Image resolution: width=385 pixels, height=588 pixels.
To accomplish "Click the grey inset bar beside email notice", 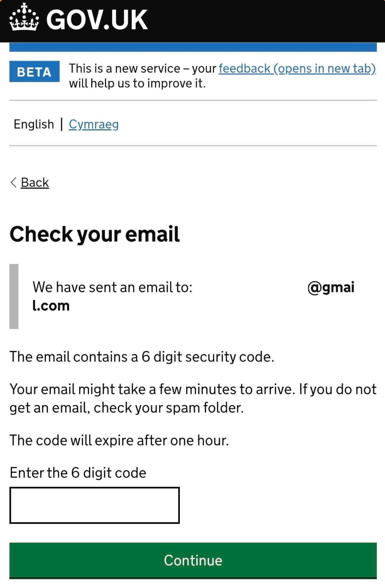I will click(x=14, y=296).
